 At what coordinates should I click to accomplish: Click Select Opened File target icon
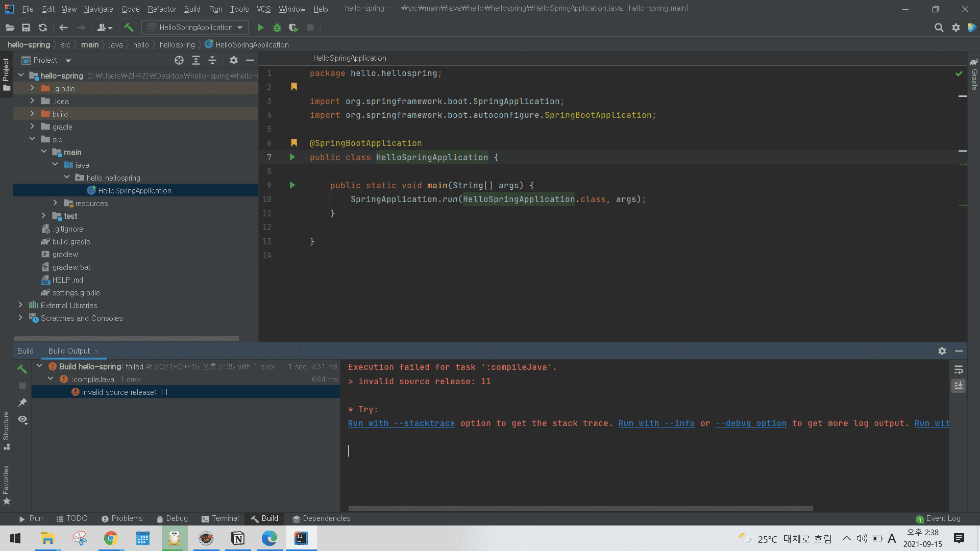179,60
